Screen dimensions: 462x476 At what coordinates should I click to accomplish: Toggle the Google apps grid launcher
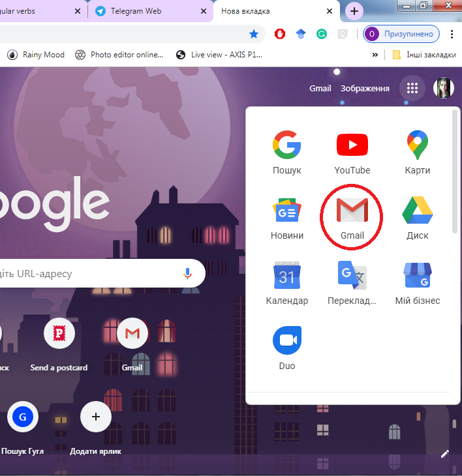[x=412, y=88]
